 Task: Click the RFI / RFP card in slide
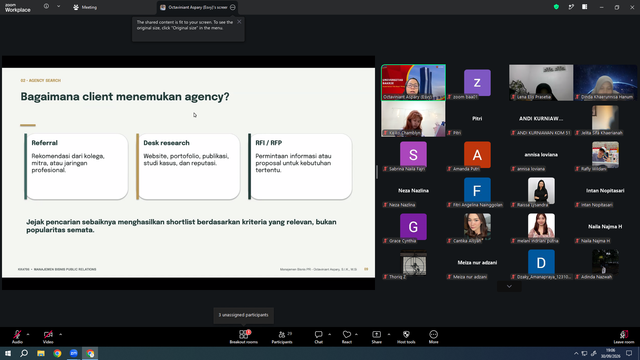tap(300, 167)
